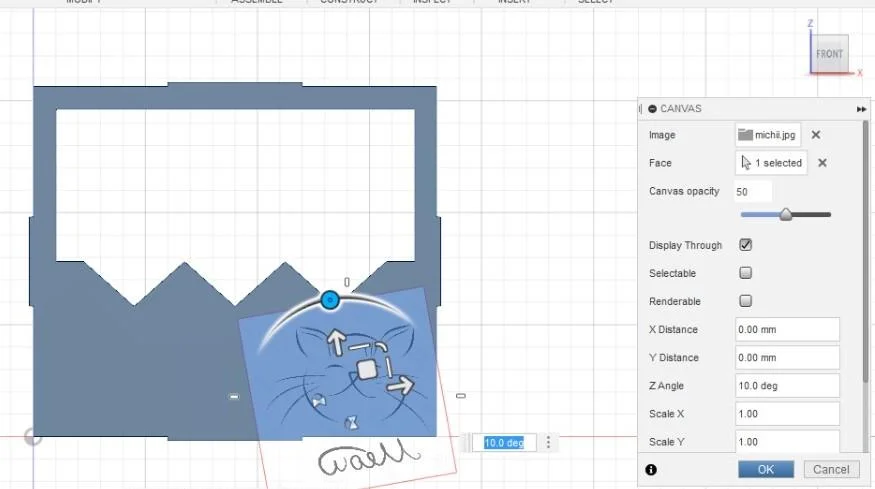
Task: Click the lower scale handle on canvas
Action: point(352,423)
